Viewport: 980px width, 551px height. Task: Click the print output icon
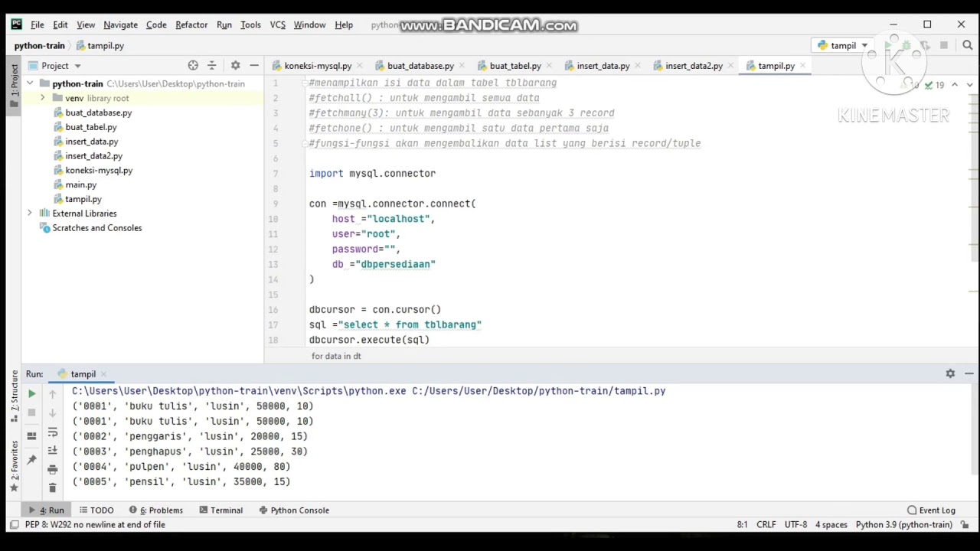pyautogui.click(x=52, y=469)
